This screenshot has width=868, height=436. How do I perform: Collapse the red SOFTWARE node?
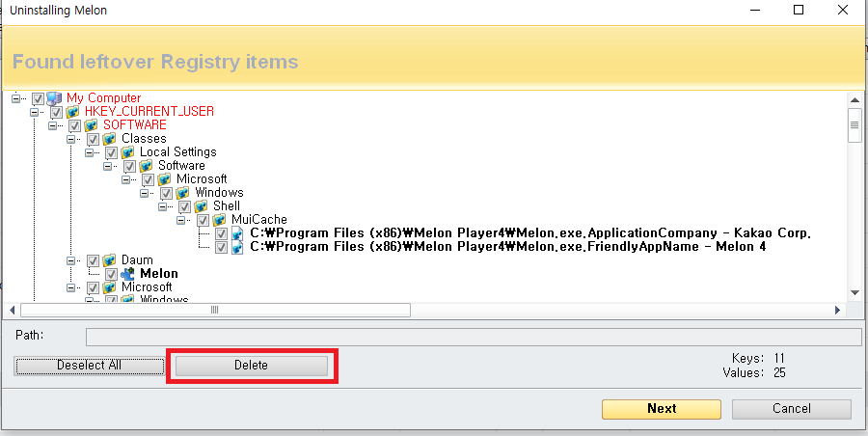coord(52,125)
